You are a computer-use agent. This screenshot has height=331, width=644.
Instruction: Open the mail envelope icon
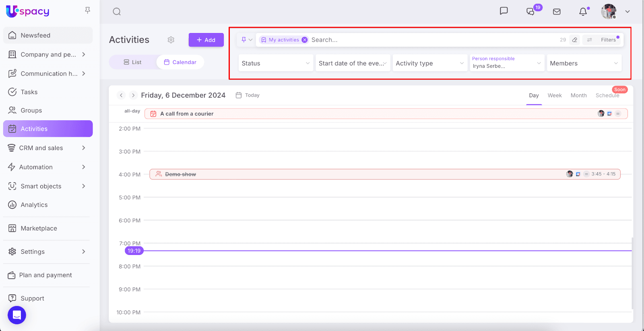coord(557,12)
